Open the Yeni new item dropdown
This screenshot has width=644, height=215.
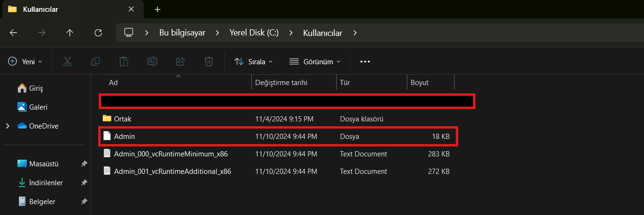click(25, 61)
